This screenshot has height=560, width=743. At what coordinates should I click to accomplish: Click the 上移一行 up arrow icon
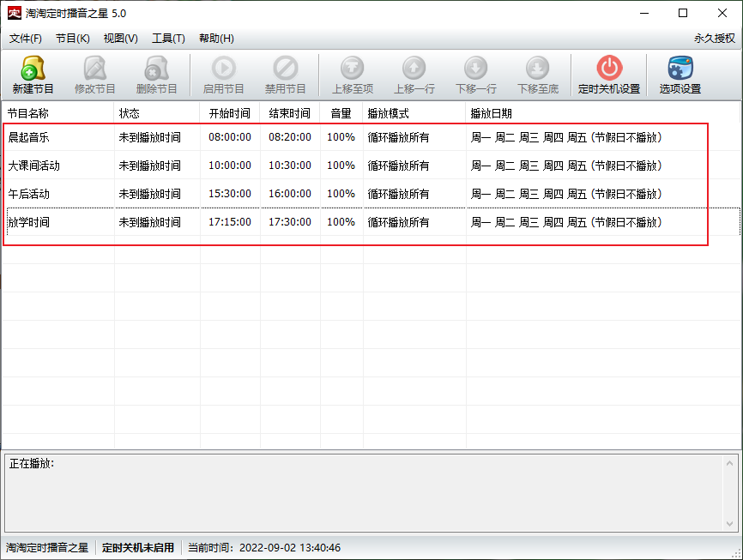414,69
